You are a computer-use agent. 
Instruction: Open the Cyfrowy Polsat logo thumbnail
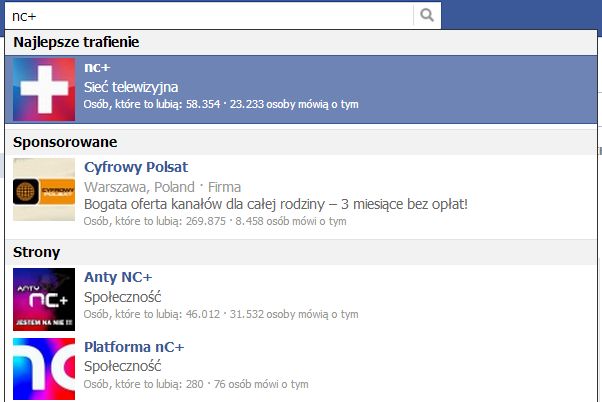point(44,190)
